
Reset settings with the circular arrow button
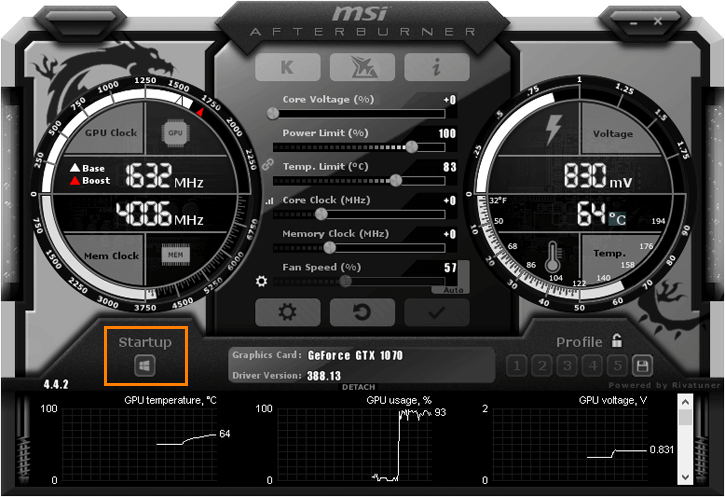coord(362,313)
